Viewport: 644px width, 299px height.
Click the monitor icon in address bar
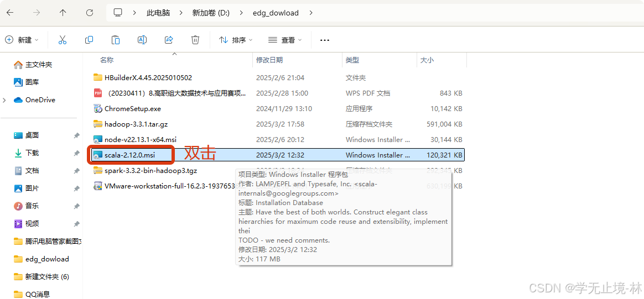pos(118,13)
